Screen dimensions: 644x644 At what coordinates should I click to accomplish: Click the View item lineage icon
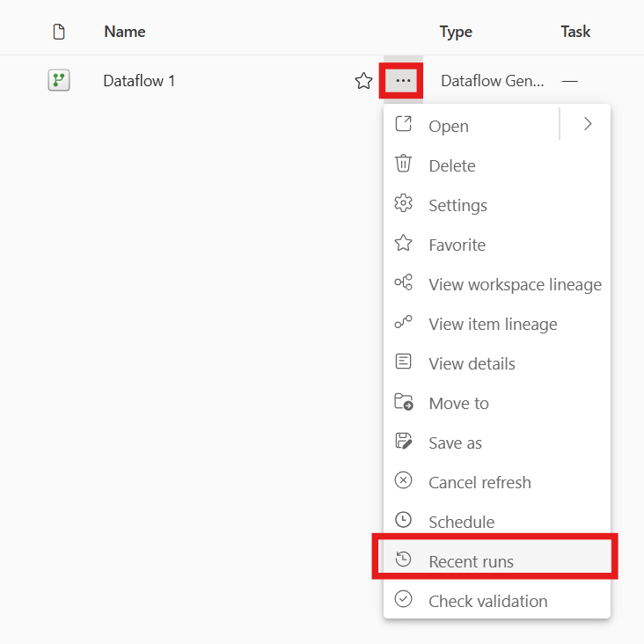[403, 323]
